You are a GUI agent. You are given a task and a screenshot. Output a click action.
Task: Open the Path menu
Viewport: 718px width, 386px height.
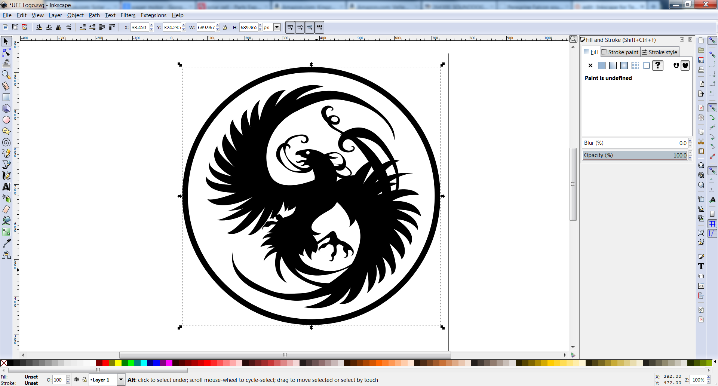(x=94, y=15)
